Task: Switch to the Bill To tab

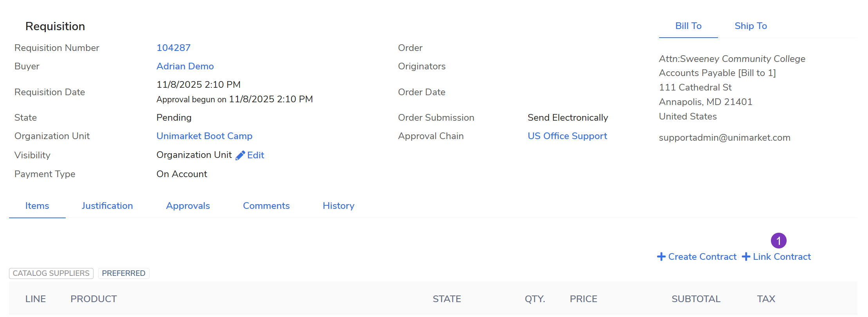Action: (x=688, y=26)
